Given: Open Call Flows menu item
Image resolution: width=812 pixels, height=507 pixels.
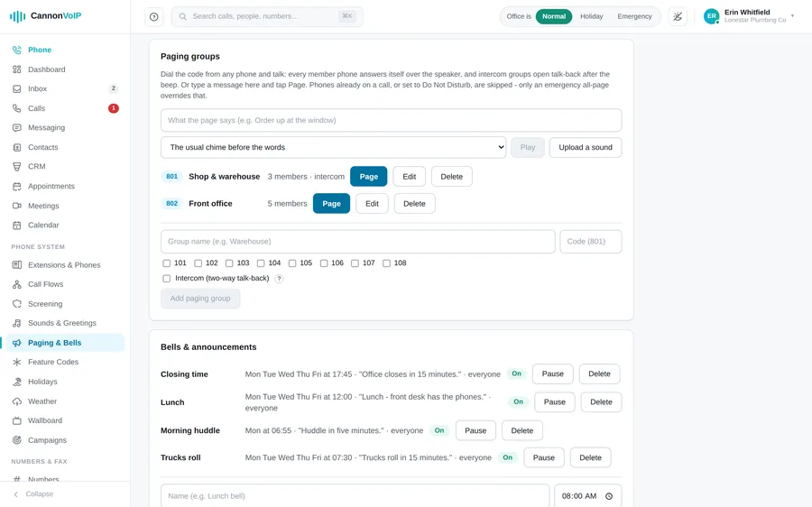Looking at the screenshot, I should pyautogui.click(x=65, y=284).
